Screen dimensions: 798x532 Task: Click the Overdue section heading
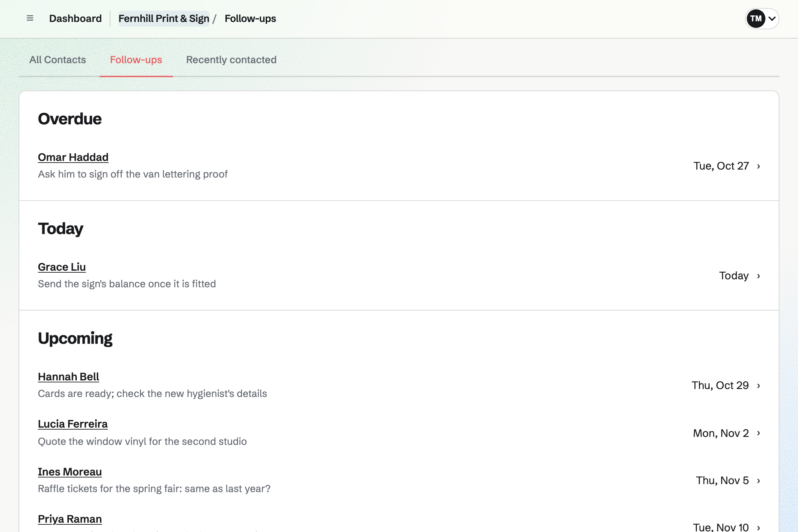coord(69,119)
